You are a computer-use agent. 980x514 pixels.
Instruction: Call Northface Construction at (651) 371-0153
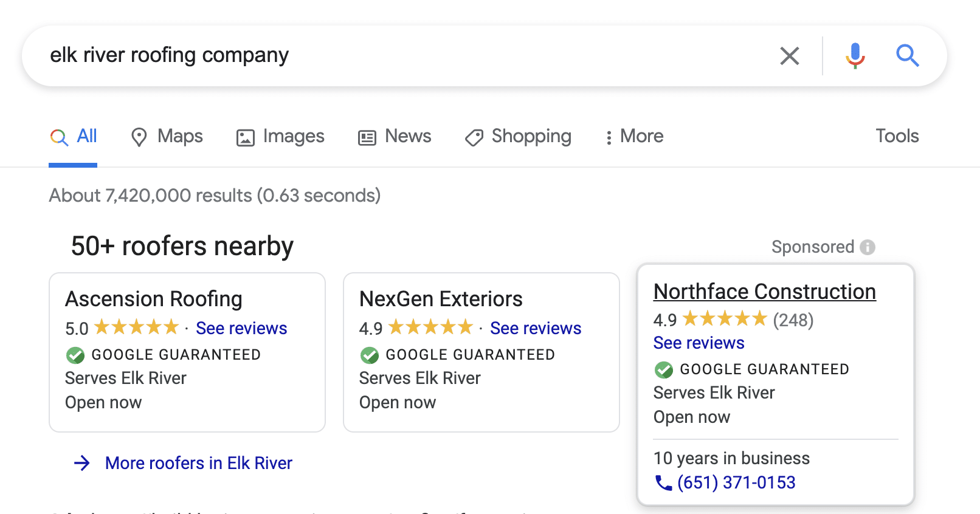pos(736,483)
